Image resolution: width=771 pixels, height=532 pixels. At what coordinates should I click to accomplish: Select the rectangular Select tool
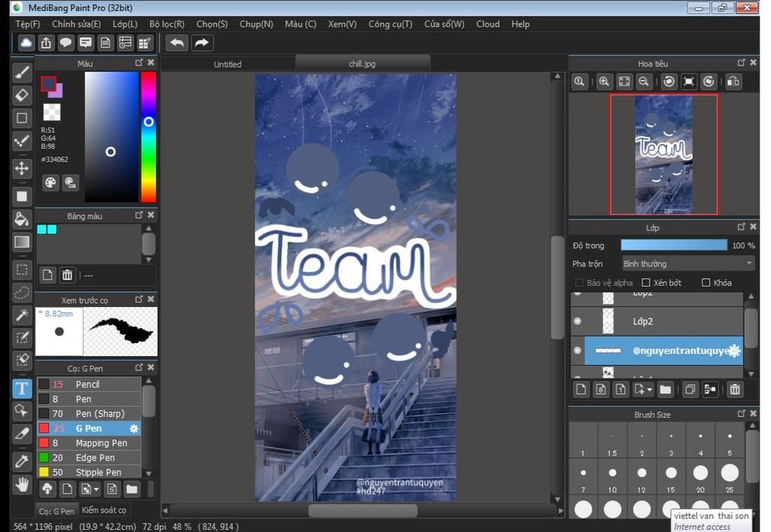[x=22, y=269]
